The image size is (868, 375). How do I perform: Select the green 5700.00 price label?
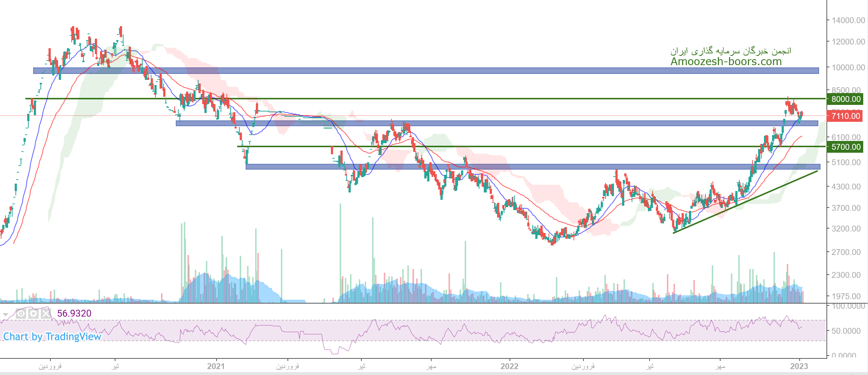(x=846, y=147)
